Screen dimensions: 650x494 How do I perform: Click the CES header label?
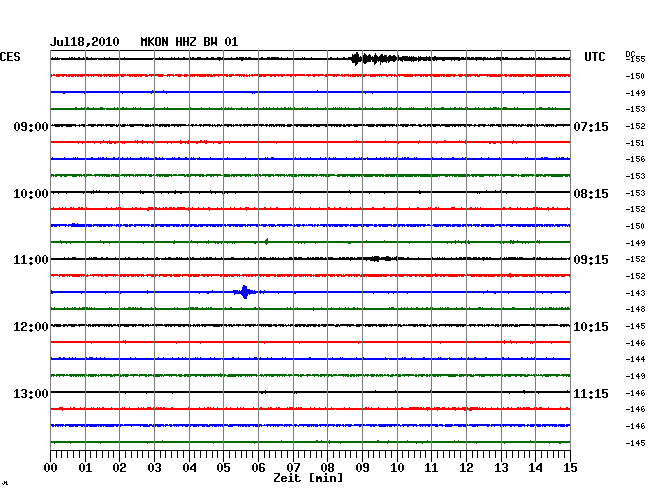pyautogui.click(x=10, y=57)
